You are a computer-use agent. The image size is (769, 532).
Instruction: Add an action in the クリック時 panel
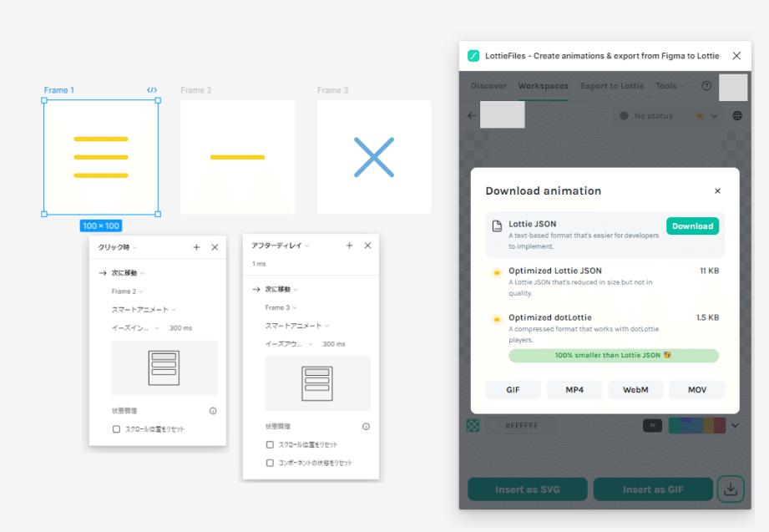click(196, 247)
